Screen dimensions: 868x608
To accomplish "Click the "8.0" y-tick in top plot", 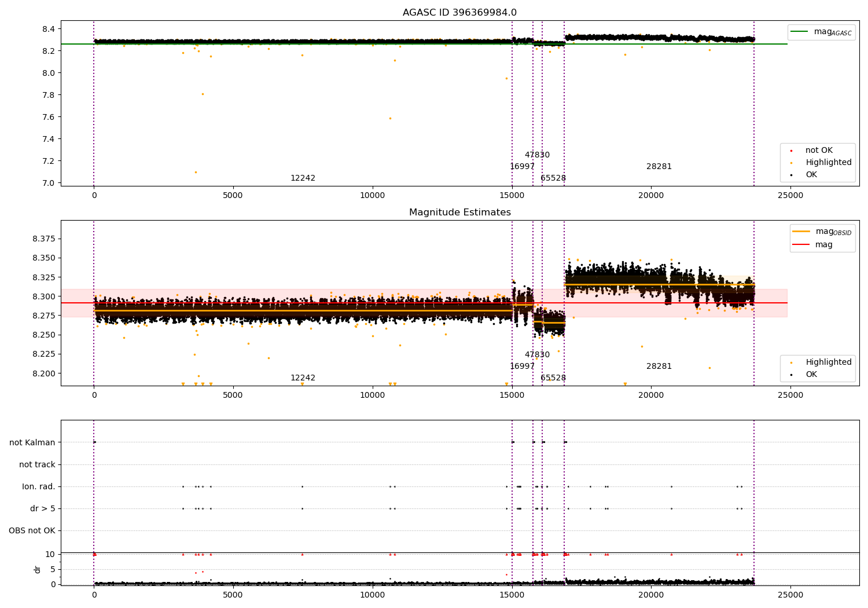I will (49, 73).
